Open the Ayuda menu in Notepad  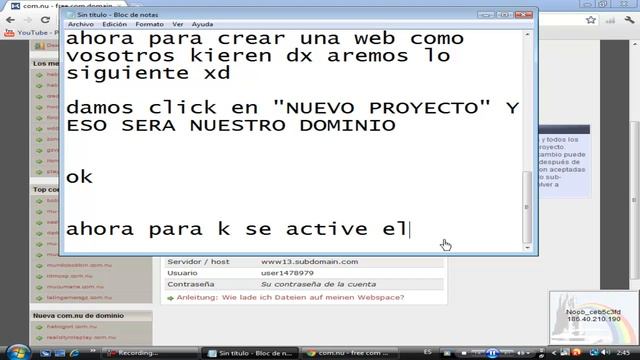pos(202,24)
